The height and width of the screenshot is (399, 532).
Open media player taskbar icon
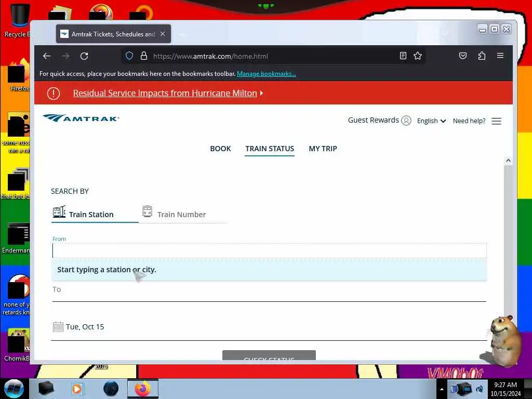77,389
